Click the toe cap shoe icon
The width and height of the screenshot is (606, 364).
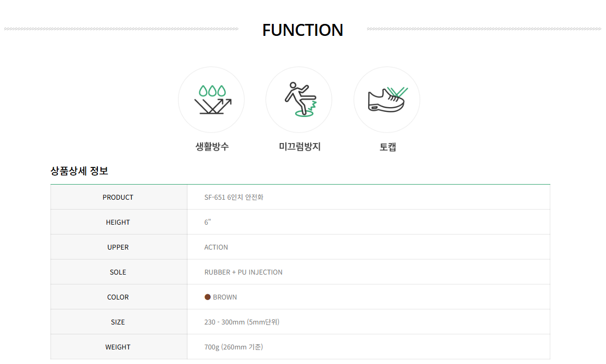387,100
